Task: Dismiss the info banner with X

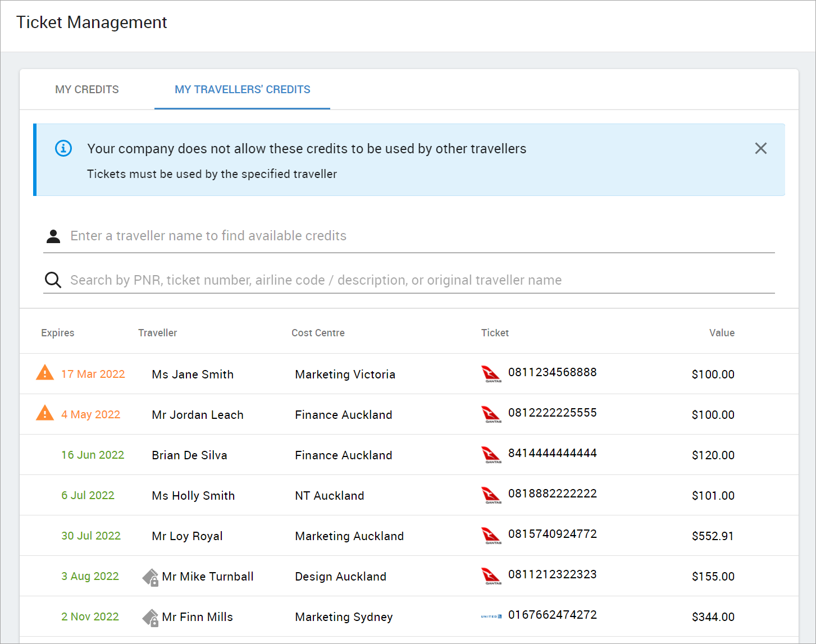Action: (761, 148)
